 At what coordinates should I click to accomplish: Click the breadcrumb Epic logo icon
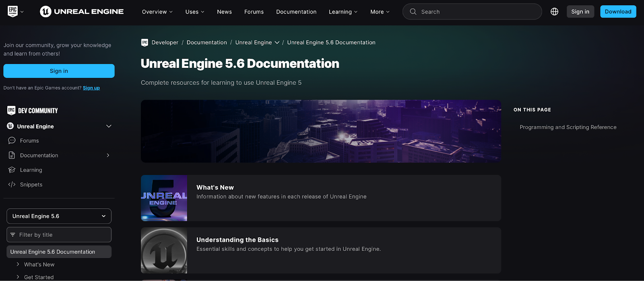point(145,43)
